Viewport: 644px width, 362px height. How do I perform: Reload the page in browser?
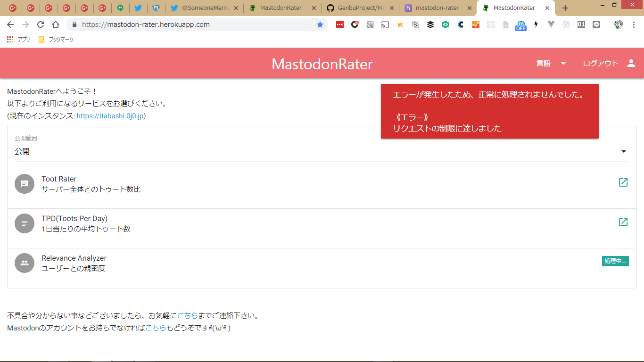click(x=41, y=25)
